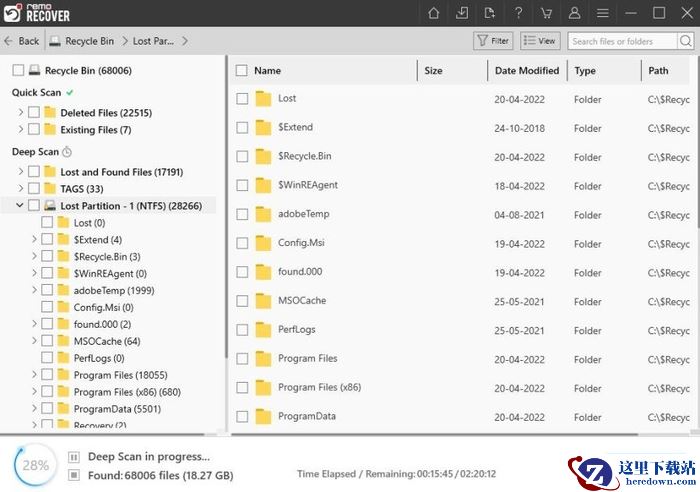The height and width of the screenshot is (492, 700).
Task: Click the Remo Recover logo
Action: click(37, 13)
